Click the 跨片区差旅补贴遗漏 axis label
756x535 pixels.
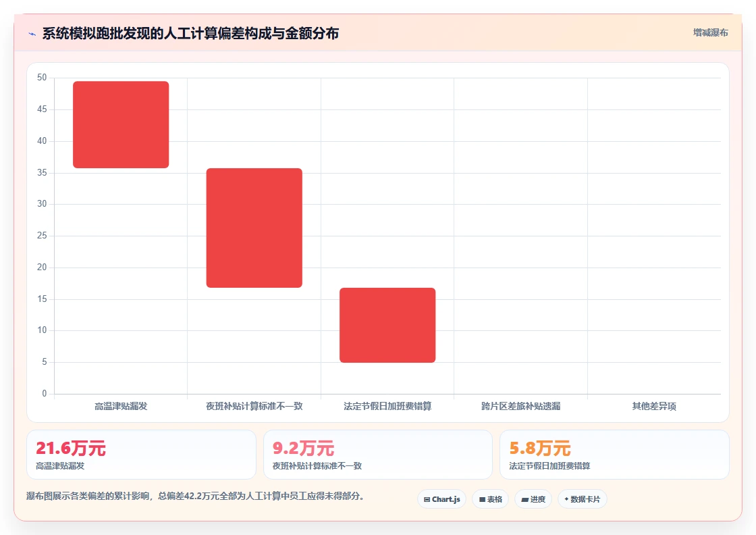(x=520, y=406)
